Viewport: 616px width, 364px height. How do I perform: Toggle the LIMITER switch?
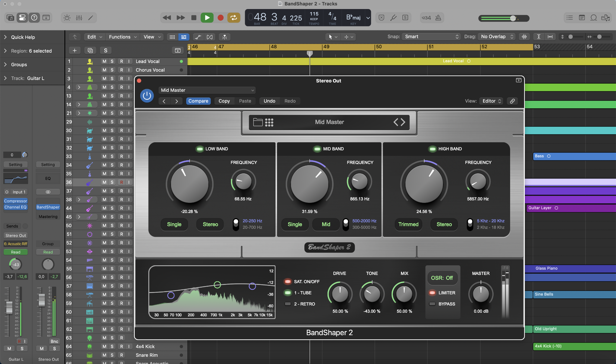pos(432,293)
